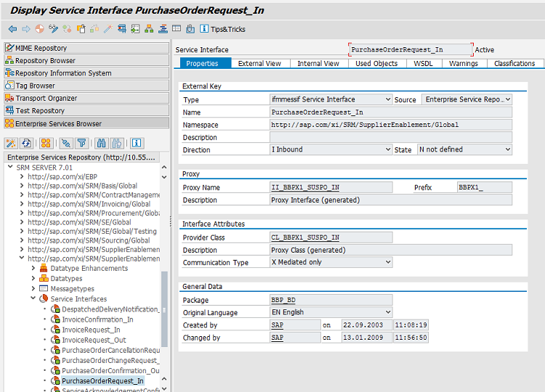Image resolution: width=545 pixels, height=392 pixels.
Task: Click the Back arrow toolbar icon
Action: point(12,29)
